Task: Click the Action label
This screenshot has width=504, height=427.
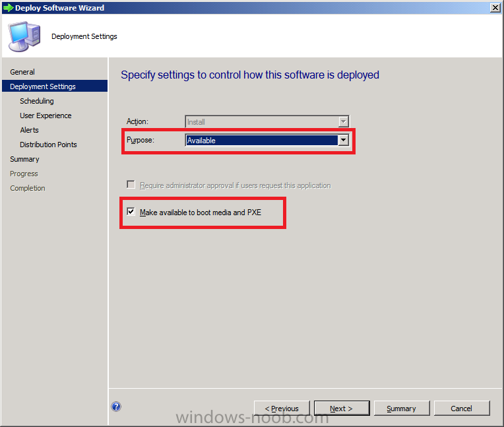Action: 137,121
